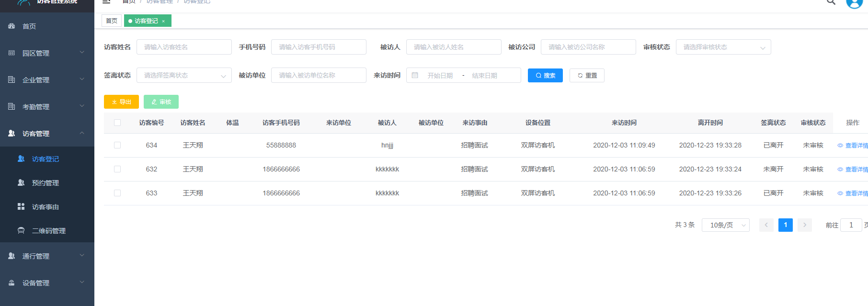Open the 签离状态 dropdown
This screenshot has height=306, width=868.
(x=184, y=75)
